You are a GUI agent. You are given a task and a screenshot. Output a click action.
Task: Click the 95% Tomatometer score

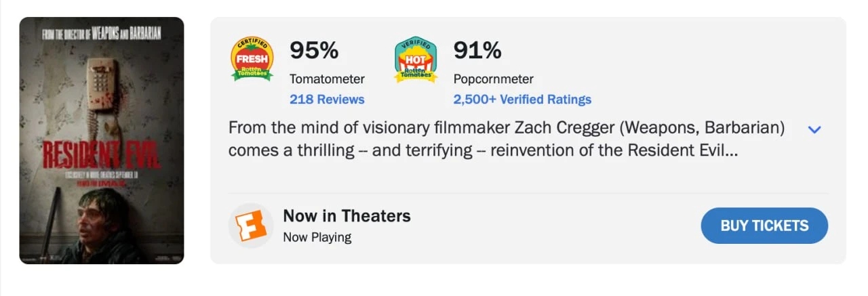pyautogui.click(x=314, y=50)
